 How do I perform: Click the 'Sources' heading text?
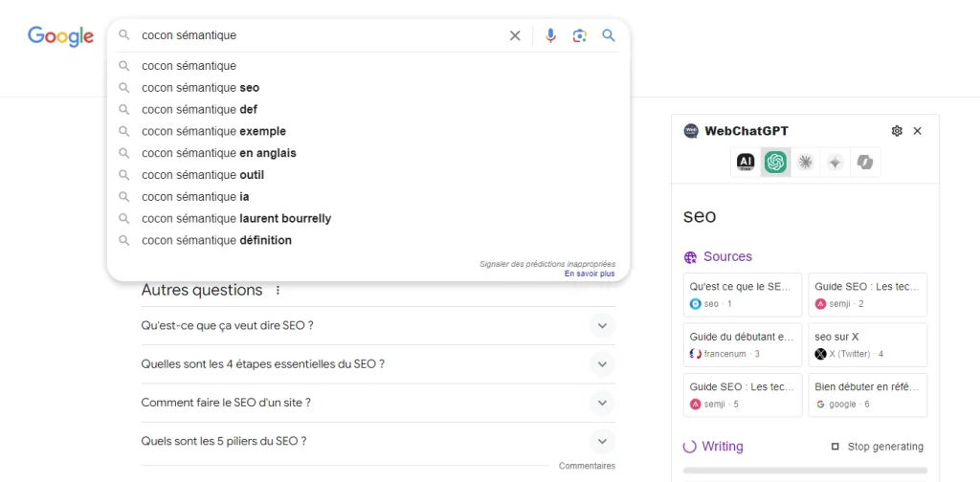[x=727, y=256]
